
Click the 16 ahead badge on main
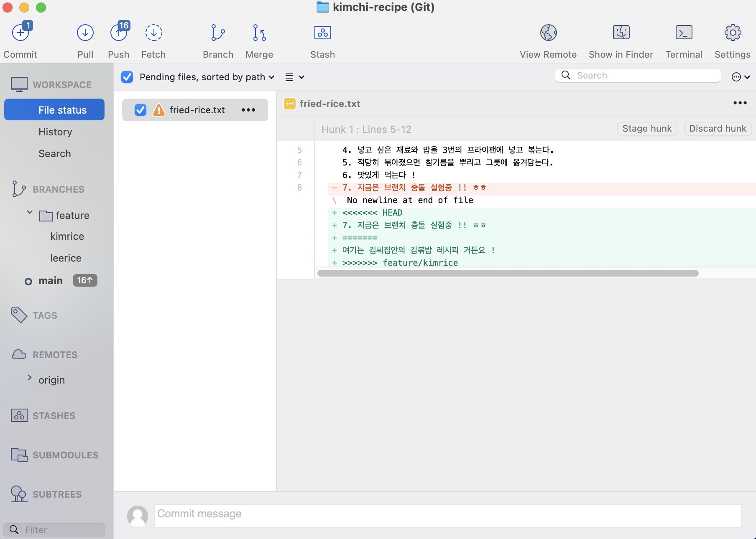[x=85, y=280]
